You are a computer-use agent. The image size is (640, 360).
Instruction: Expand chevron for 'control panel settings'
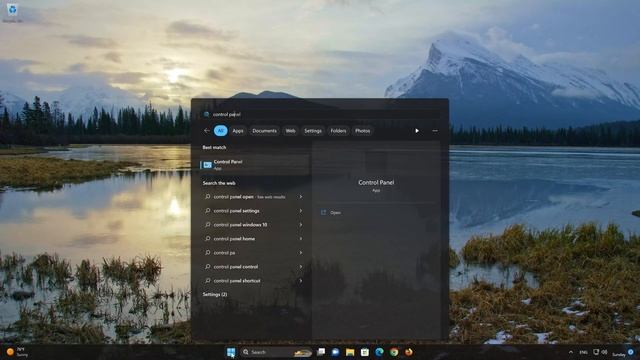pos(301,211)
